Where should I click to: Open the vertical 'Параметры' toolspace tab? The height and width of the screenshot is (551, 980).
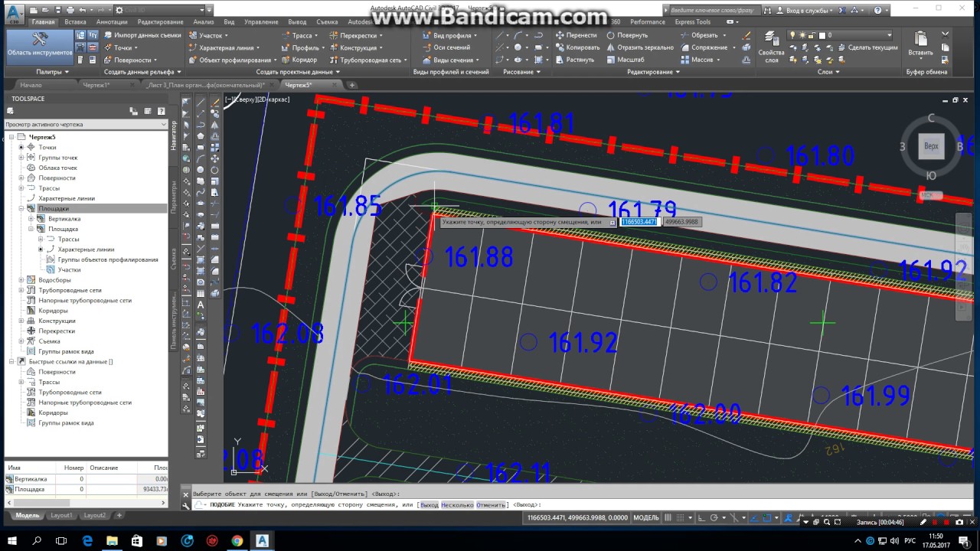point(174,197)
